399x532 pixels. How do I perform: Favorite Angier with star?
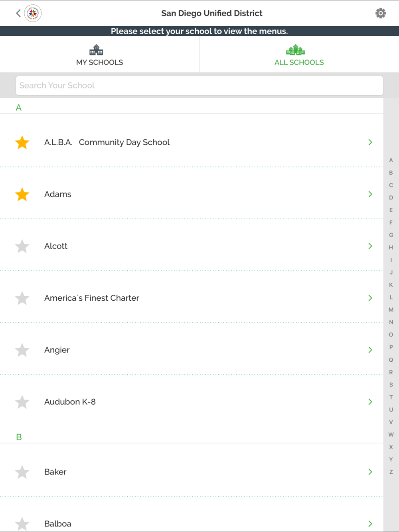(22, 350)
